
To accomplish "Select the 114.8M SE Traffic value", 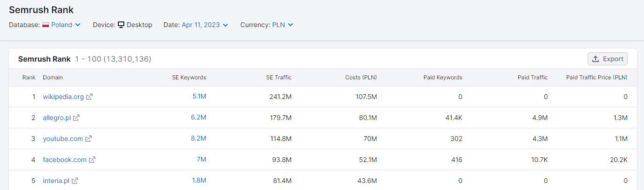I will (281, 139).
